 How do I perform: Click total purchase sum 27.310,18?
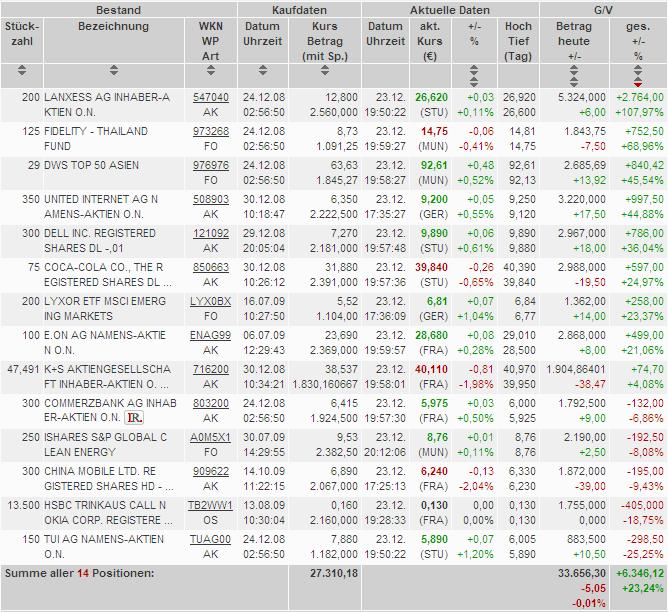(x=334, y=574)
